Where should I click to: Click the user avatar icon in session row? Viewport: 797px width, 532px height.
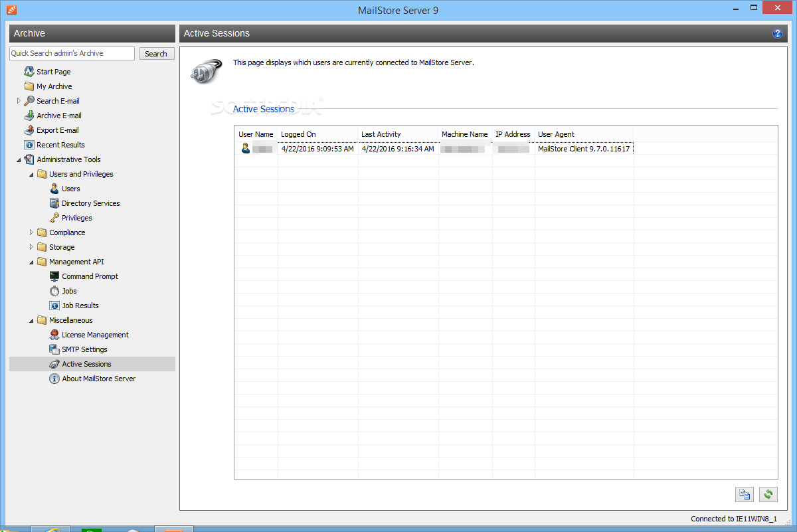(x=246, y=149)
